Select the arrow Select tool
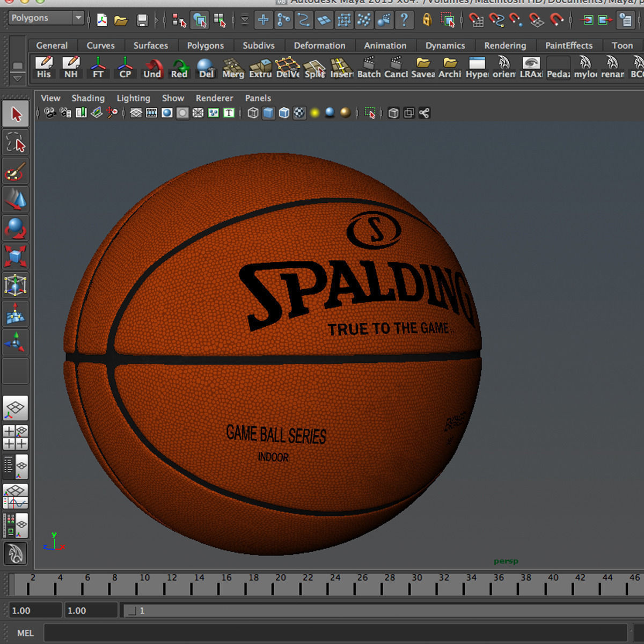Screen dimensions: 644x644 (16, 114)
